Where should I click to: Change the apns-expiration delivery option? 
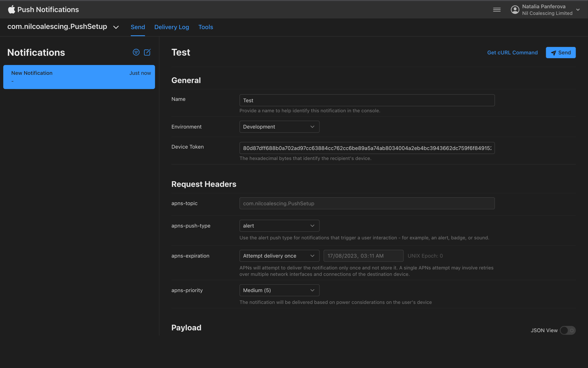pyautogui.click(x=279, y=256)
